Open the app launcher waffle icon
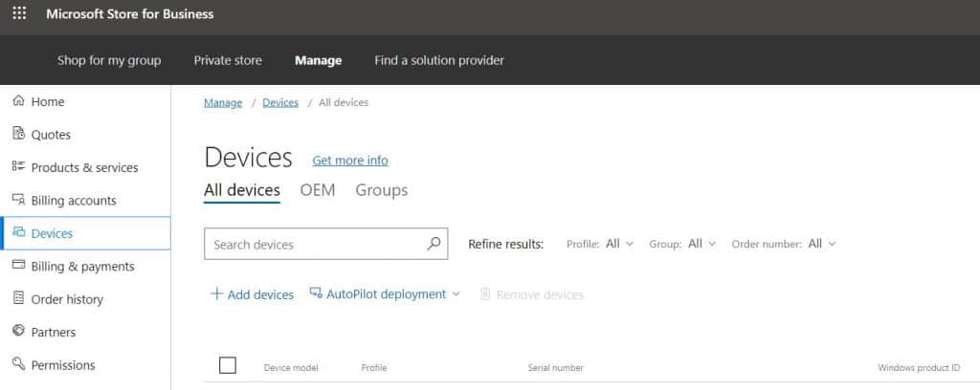This screenshot has height=390, width=980. tap(19, 13)
